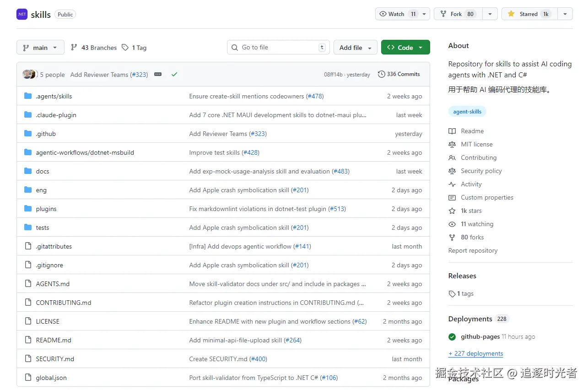Open the .gitignore file
Viewport: 588px width, 390px height.
pyautogui.click(x=49, y=265)
